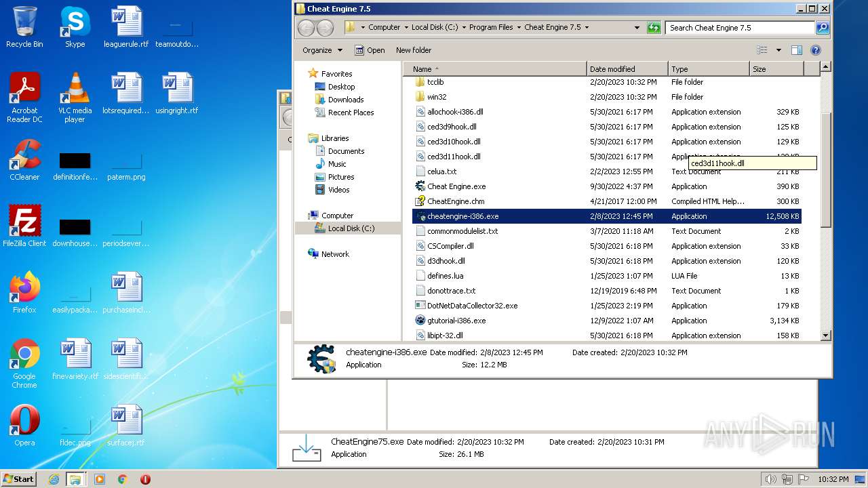
Task: Open the Organize dropdown menu
Action: pos(322,50)
